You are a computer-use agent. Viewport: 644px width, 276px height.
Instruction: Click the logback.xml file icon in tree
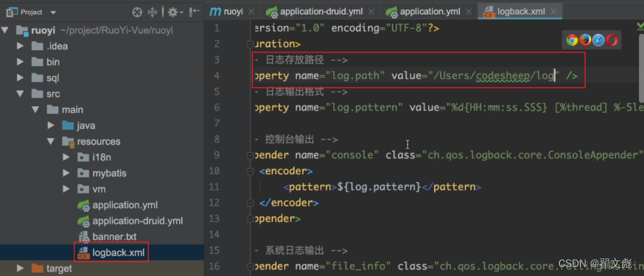(83, 252)
